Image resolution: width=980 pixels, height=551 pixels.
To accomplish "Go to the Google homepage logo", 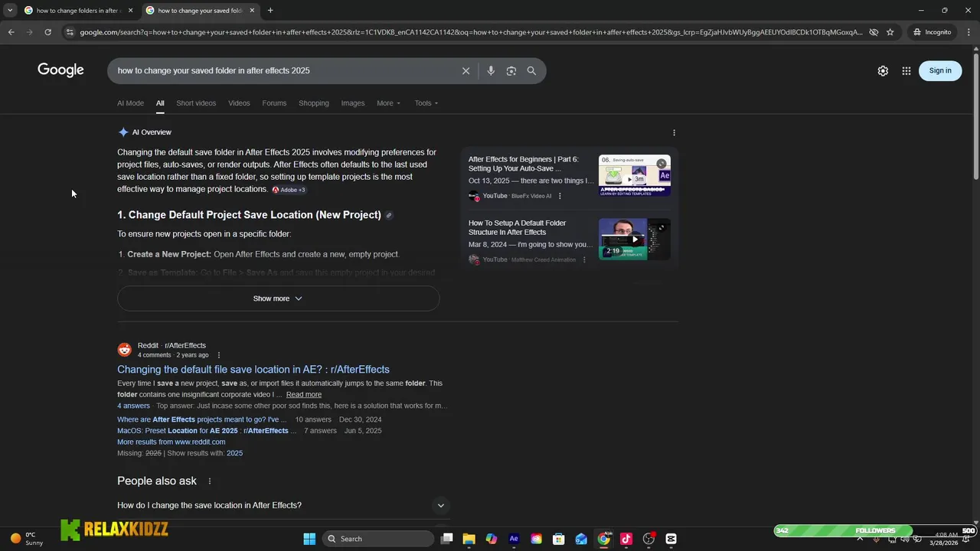I will tap(60, 70).
